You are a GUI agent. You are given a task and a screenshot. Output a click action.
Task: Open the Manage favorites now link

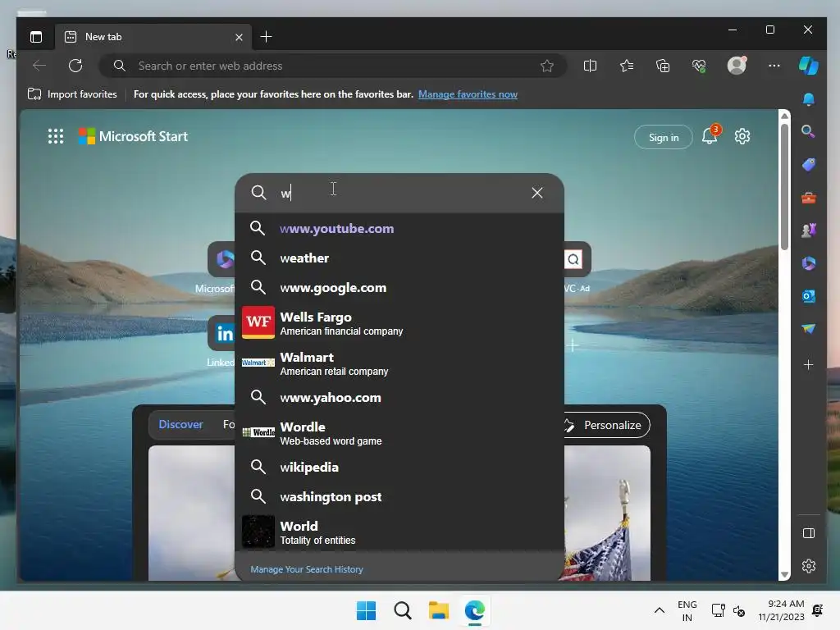(x=468, y=94)
